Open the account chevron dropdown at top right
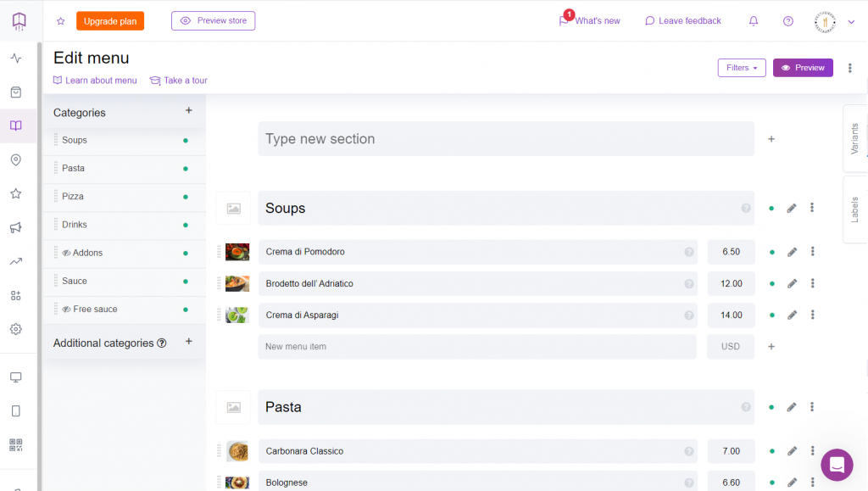 [x=853, y=20]
